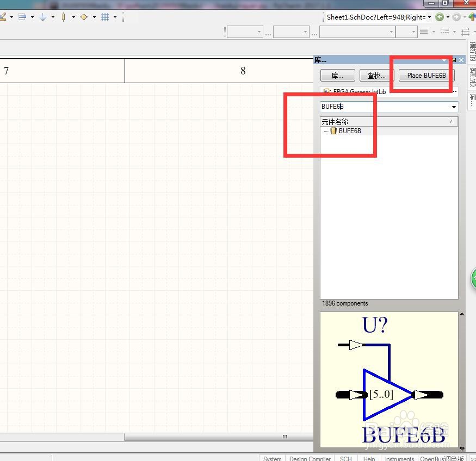Click the column 7 sheet header
The width and height of the screenshot is (476, 461).
[6, 71]
